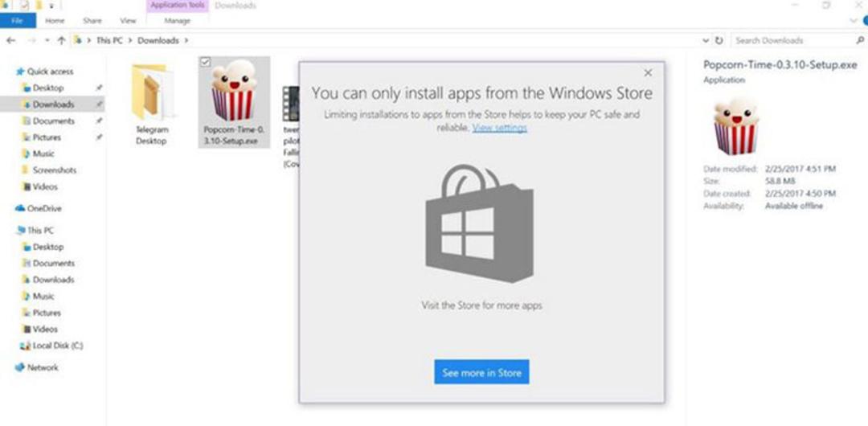Open Music under Quick access
The image size is (868, 426).
pyautogui.click(x=43, y=154)
